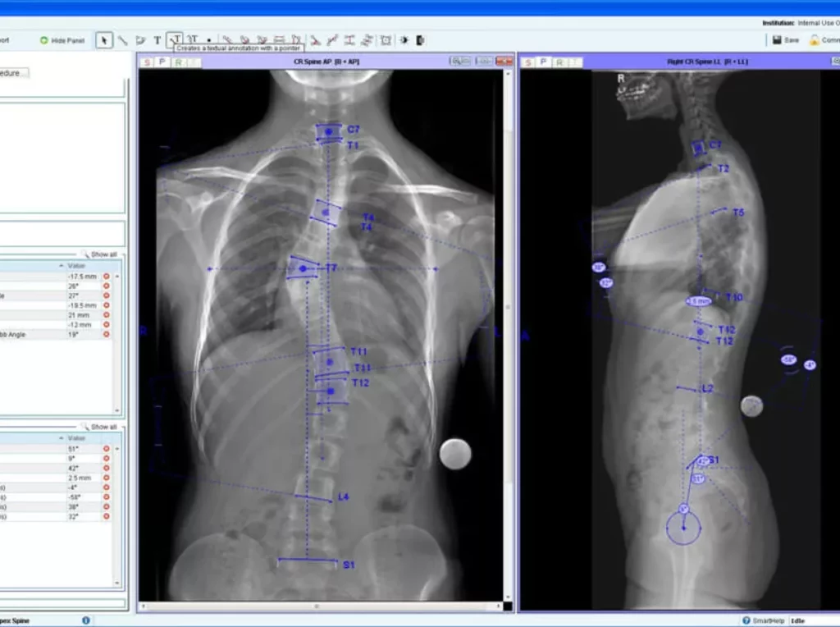Delete the 51° measurement in lower table

107,449
